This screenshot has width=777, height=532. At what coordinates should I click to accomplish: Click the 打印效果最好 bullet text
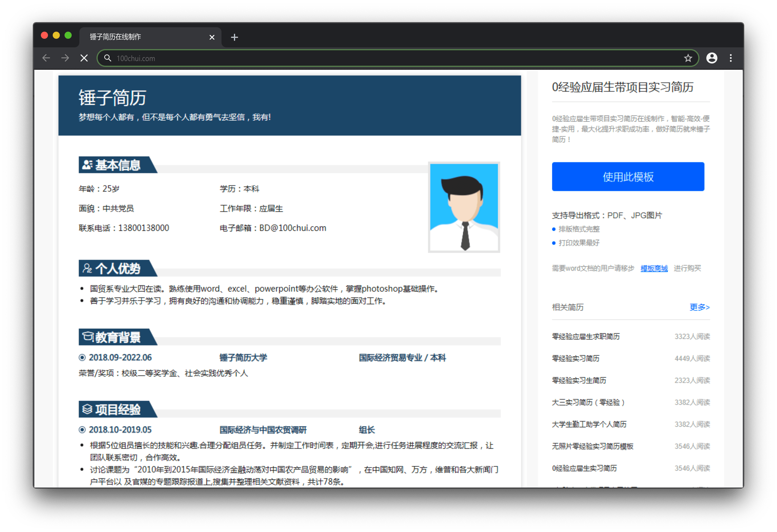click(579, 243)
